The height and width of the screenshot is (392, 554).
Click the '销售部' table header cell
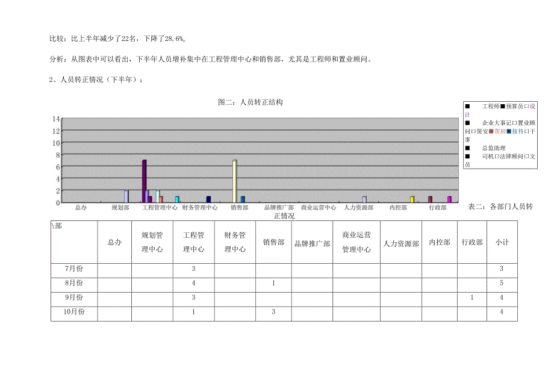point(273,242)
